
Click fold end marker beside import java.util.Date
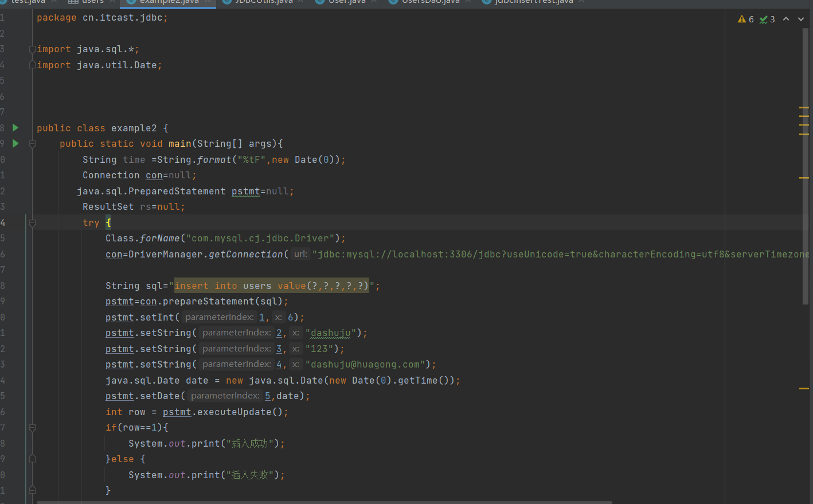[x=32, y=65]
